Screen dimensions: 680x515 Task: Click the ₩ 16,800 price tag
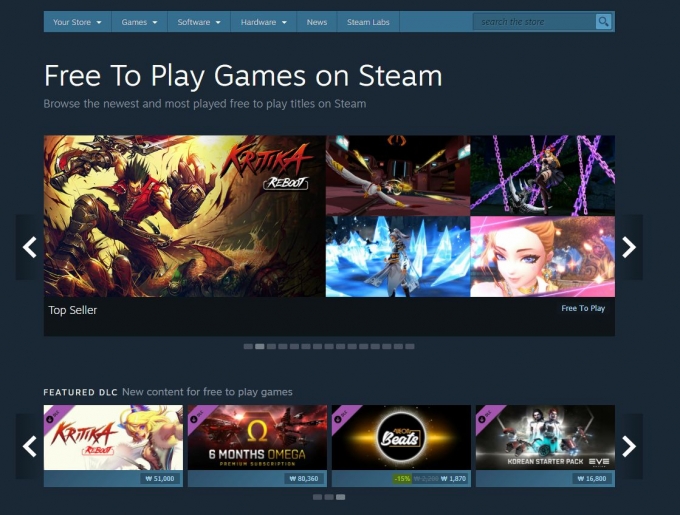pos(592,479)
